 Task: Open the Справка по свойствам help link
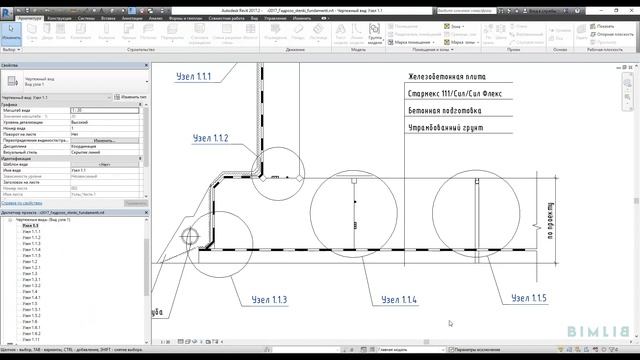[22, 203]
